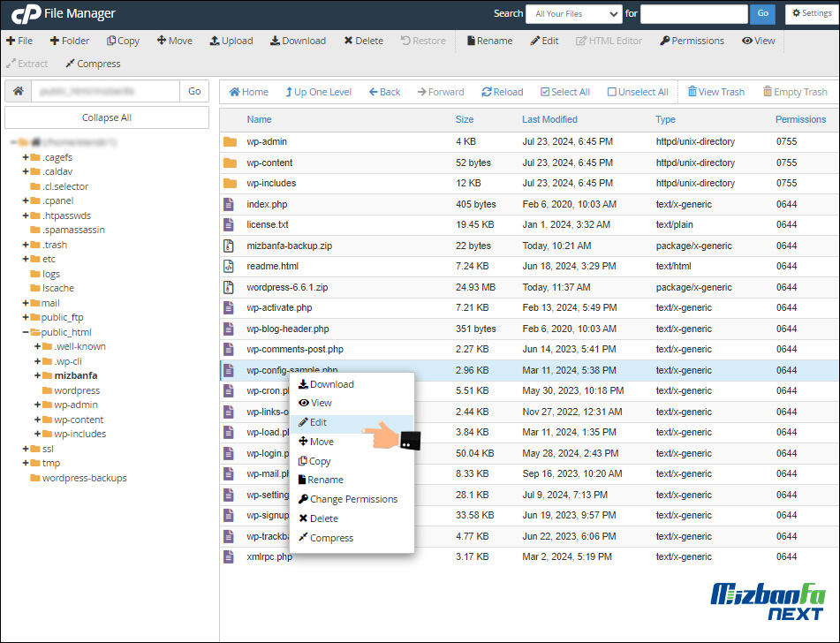Screen dimensions: 840x643
Task: Click the cPanel logo icon
Action: coord(26,13)
